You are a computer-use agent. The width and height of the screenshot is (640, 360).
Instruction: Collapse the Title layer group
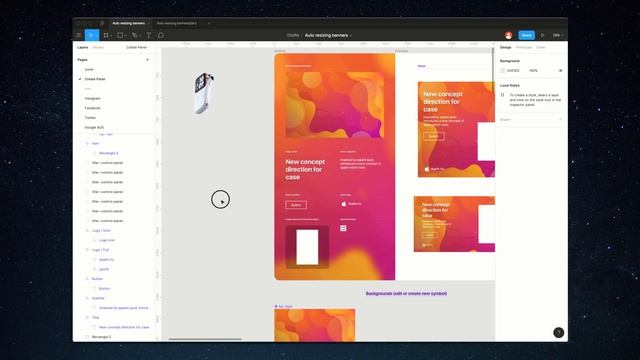click(x=87, y=318)
